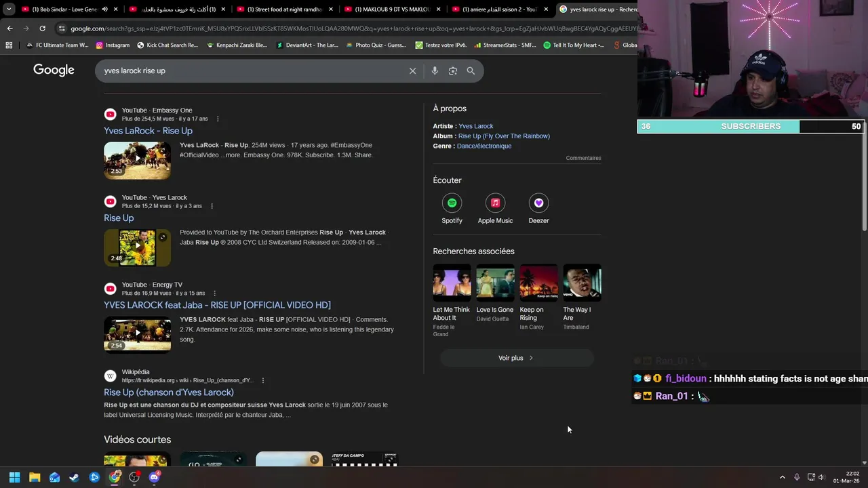Open the Testez votre IPv6 bookmark

441,45
